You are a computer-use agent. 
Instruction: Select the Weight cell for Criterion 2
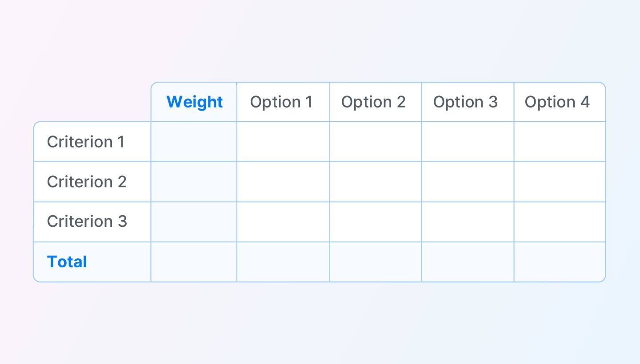[x=194, y=182]
